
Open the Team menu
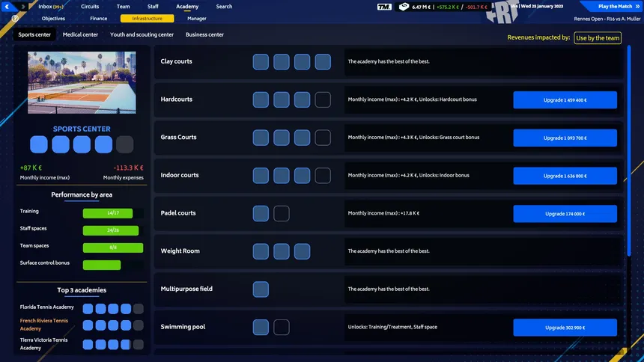[x=124, y=7]
